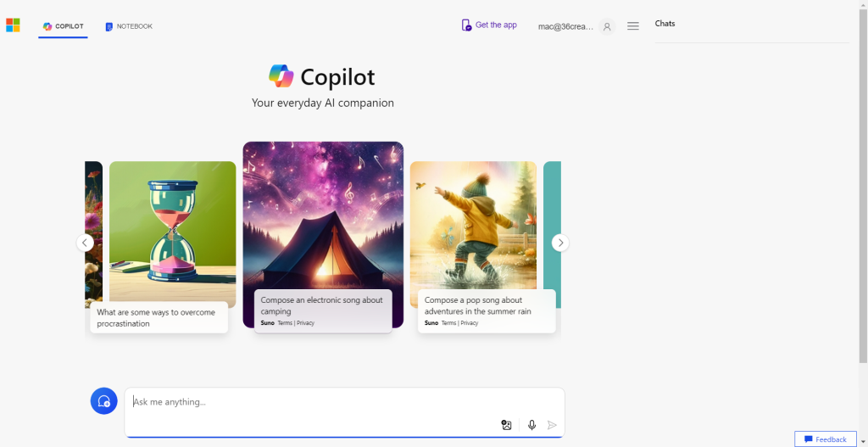Click the add image icon in the prompt box
Screen dimensions: 868x447
tap(506, 425)
